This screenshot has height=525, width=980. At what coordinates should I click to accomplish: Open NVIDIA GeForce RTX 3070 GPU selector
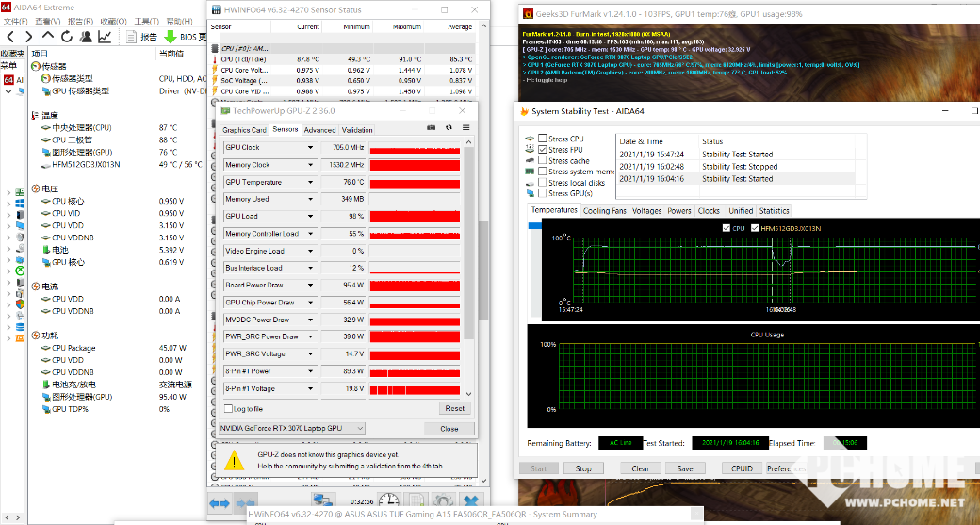pyautogui.click(x=292, y=428)
